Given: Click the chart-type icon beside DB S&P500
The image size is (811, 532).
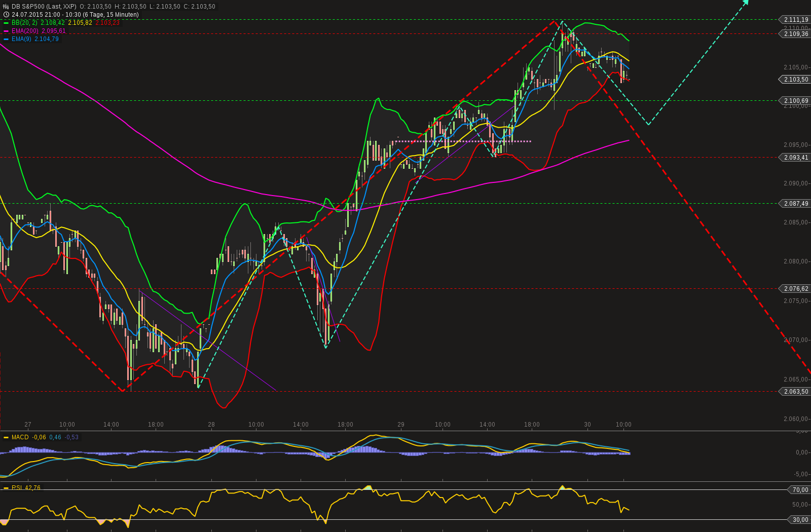Looking at the screenshot, I should (x=6, y=7).
